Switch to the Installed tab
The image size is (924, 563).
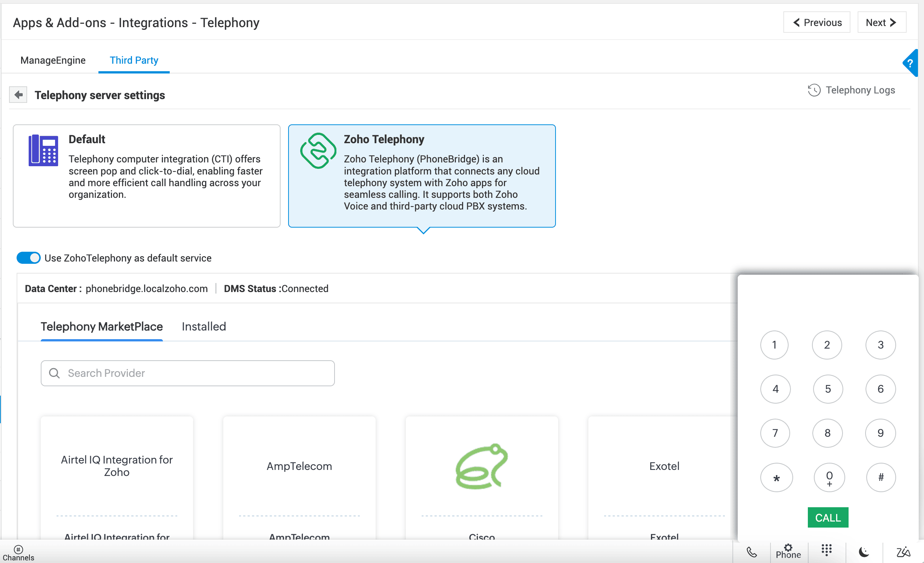(x=204, y=326)
